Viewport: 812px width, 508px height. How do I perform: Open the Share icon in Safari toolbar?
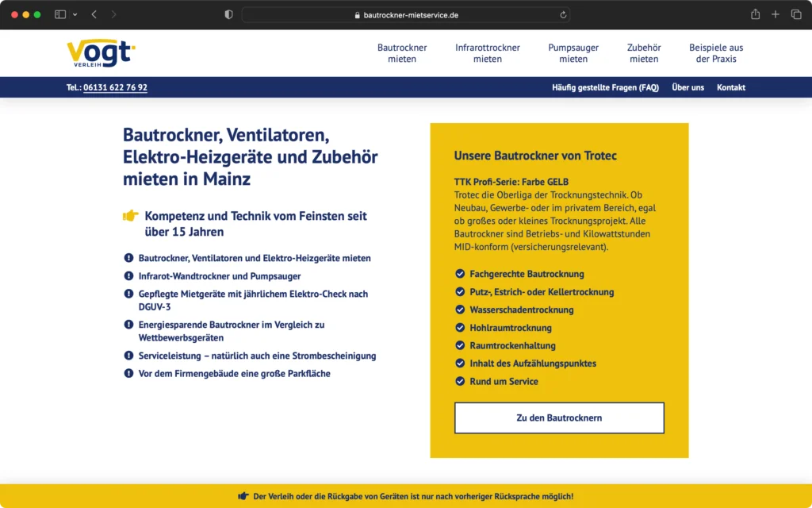pyautogui.click(x=755, y=14)
